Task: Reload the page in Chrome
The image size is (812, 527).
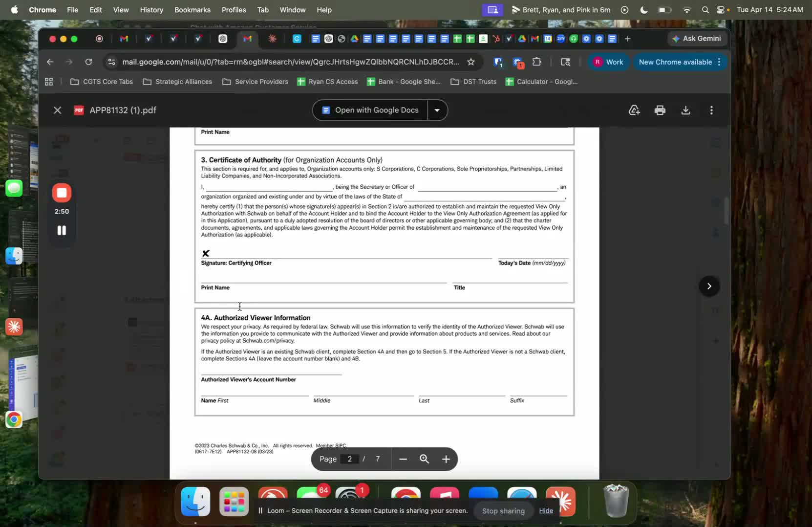Action: click(88, 62)
